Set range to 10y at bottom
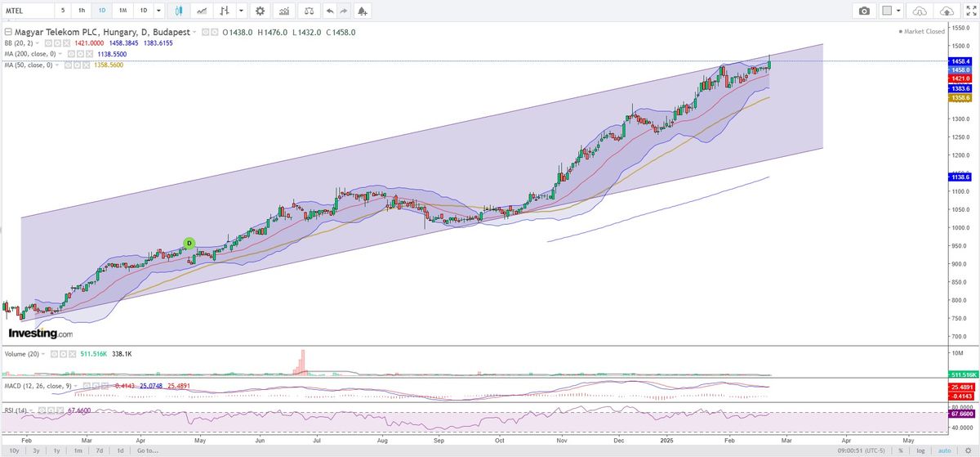Viewport: 980px width, 457px height. pos(14,450)
